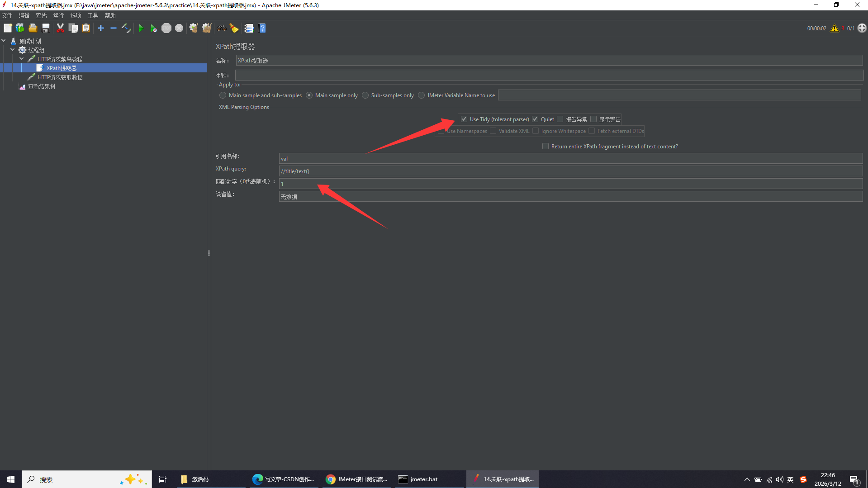The width and height of the screenshot is (868, 488).
Task: Toggle the Quiet checkbox
Action: click(x=535, y=119)
